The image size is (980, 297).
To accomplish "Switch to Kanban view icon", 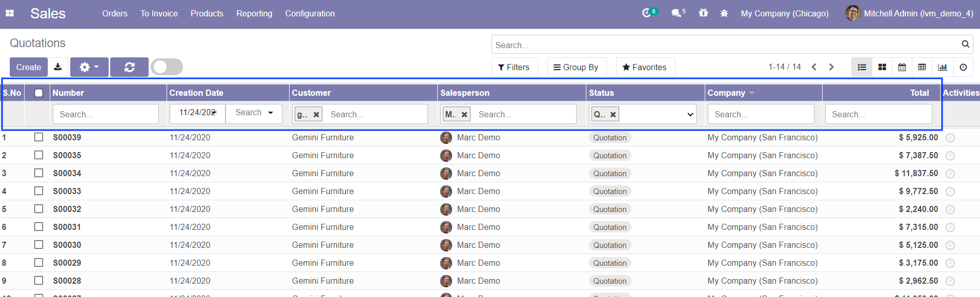I will pyautogui.click(x=882, y=67).
